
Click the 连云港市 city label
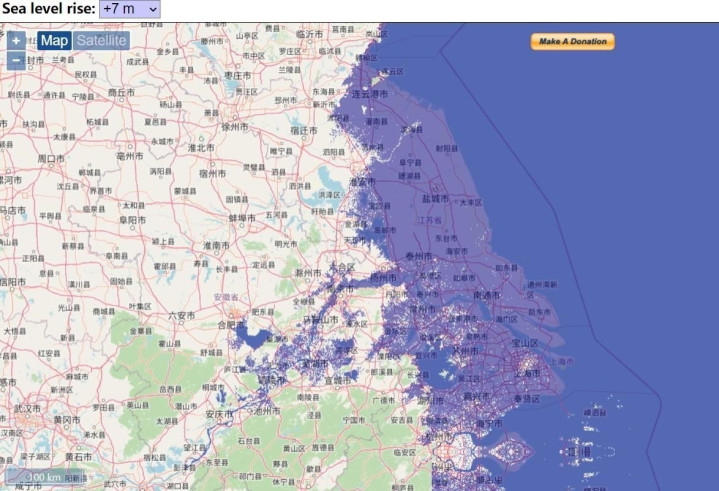pos(370,94)
